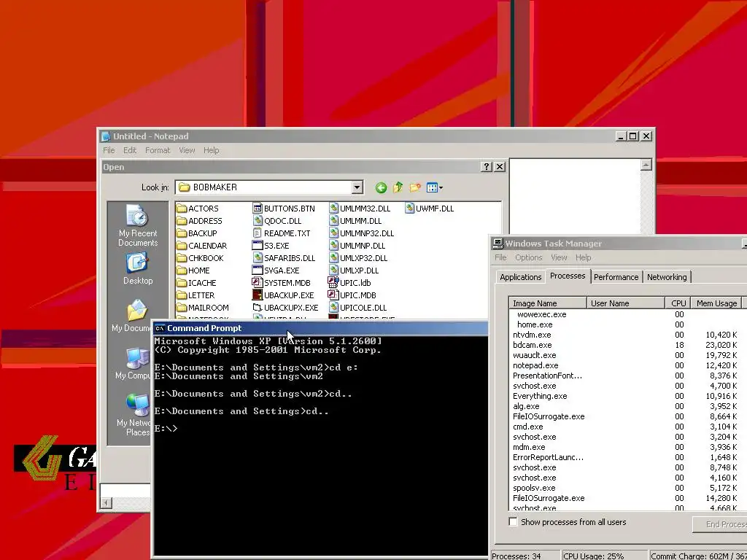The height and width of the screenshot is (560, 747).
Task: Switch to the Networking tab
Action: (x=667, y=277)
